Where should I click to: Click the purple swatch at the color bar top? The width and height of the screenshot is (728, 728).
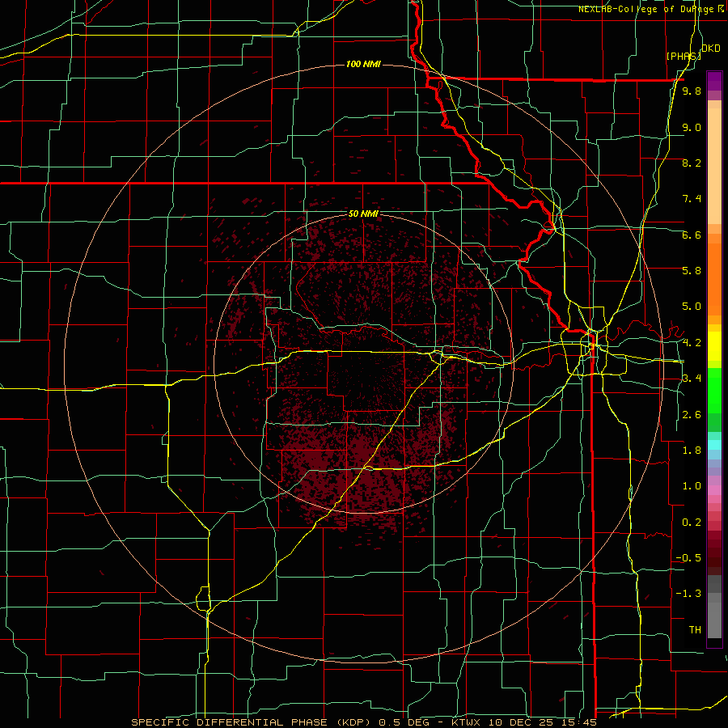coord(714,81)
